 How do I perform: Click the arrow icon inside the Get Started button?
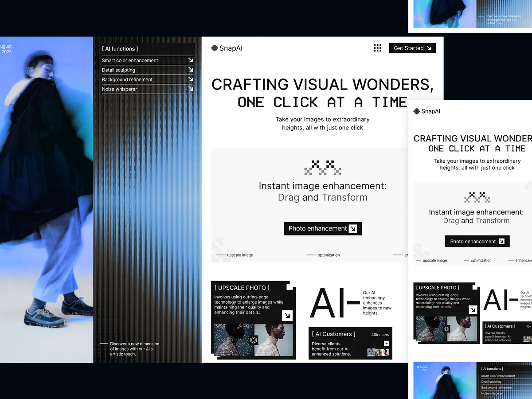[429, 47]
